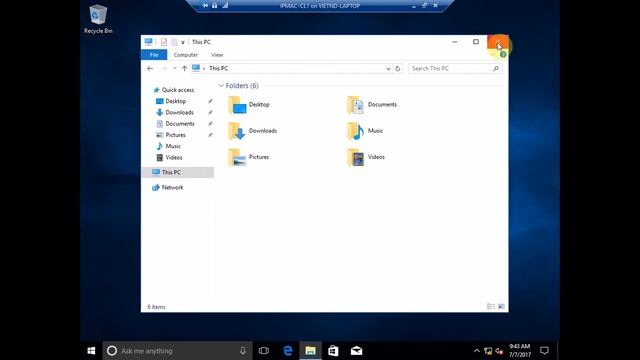Viewport: 640px width, 360px height.
Task: Click the Cortana microphone icon
Action: coord(243,351)
